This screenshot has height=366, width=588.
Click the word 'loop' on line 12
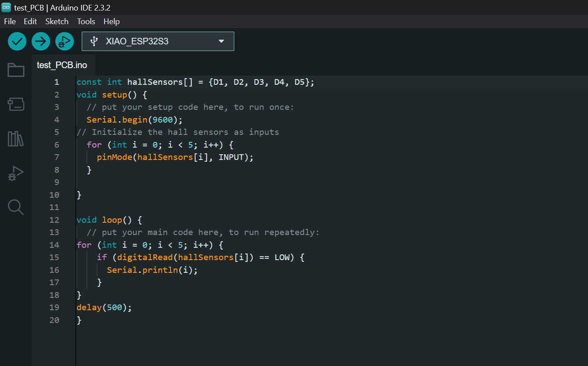click(x=112, y=220)
